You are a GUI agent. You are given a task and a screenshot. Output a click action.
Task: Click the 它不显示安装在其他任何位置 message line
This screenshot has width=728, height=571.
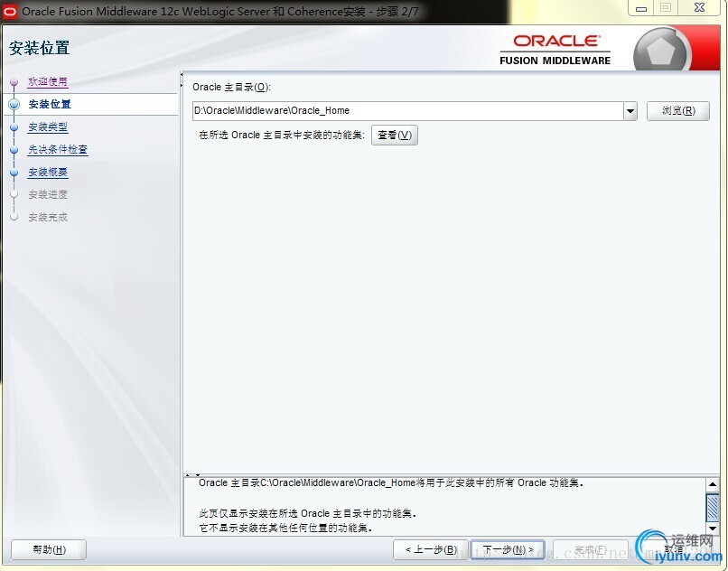(x=285, y=528)
